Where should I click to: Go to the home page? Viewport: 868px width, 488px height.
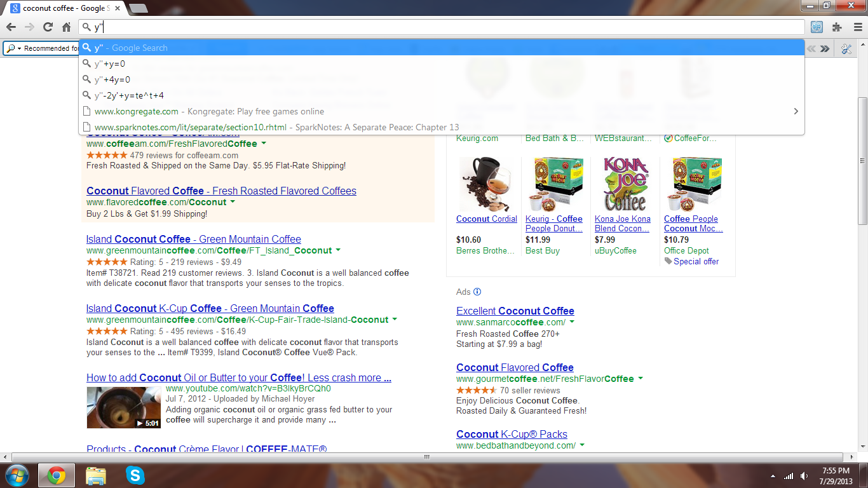(x=66, y=27)
